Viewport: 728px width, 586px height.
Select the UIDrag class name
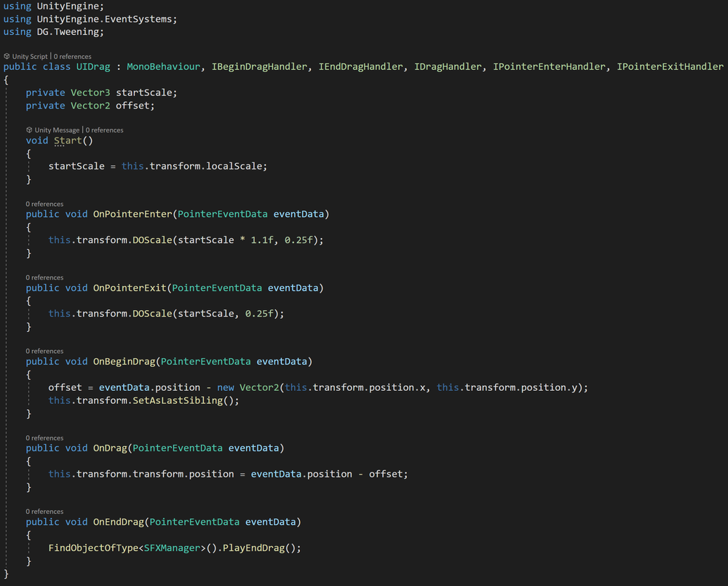pyautogui.click(x=92, y=66)
